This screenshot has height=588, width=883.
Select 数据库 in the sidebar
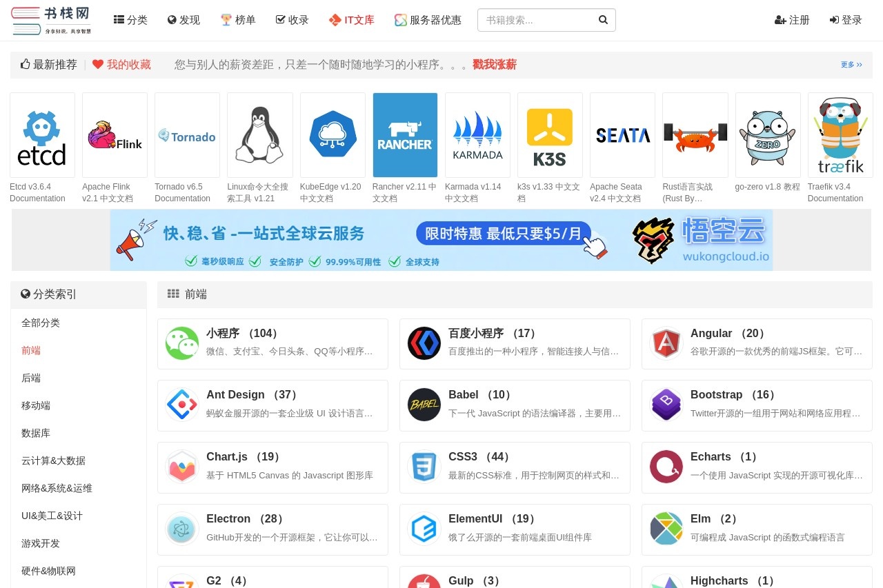click(x=36, y=433)
